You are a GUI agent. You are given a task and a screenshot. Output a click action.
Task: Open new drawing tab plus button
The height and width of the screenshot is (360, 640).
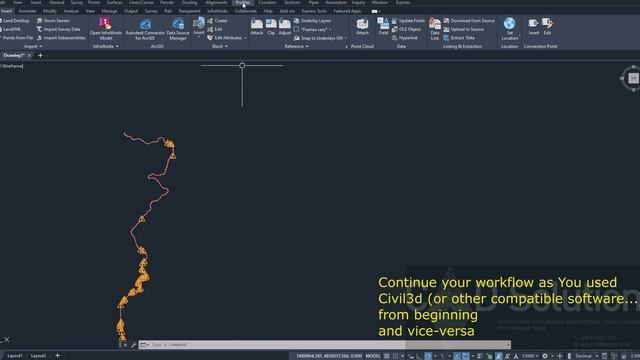40,55
